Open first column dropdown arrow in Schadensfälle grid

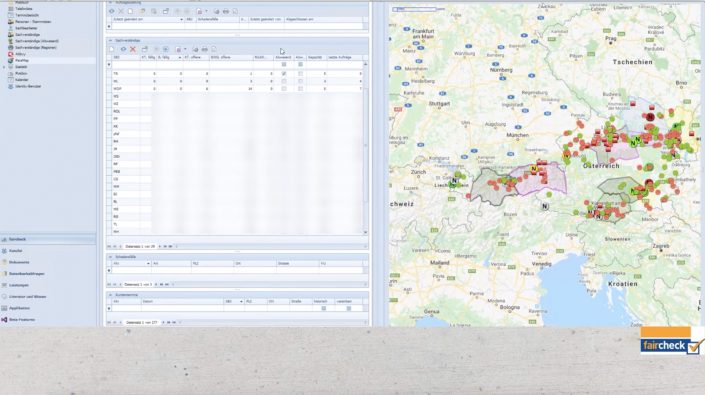[x=148, y=264]
